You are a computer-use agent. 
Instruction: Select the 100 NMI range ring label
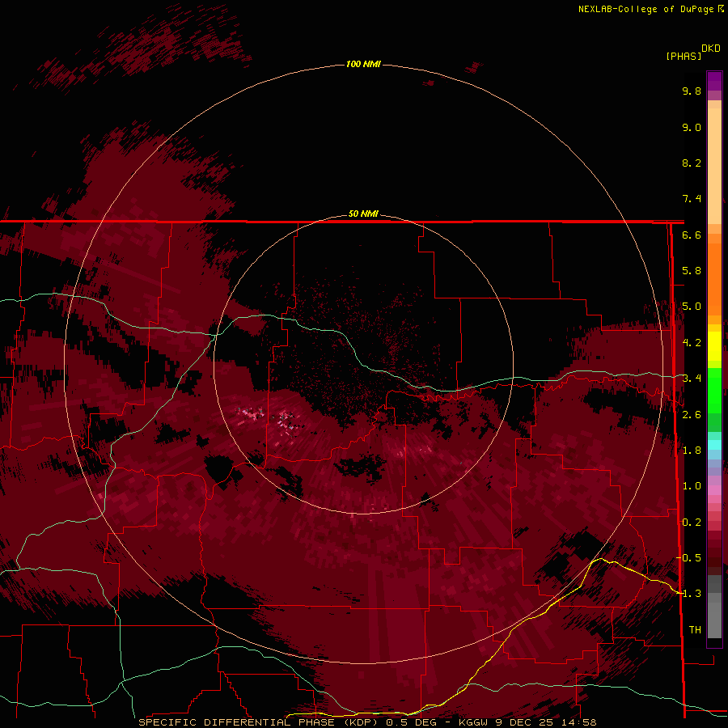[x=363, y=64]
